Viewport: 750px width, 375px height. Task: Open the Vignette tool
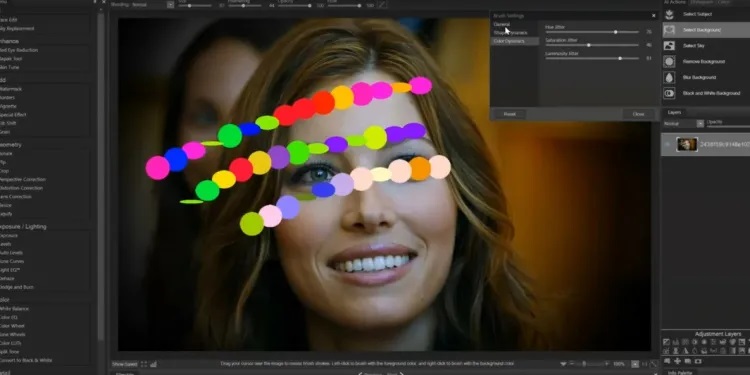click(8, 106)
